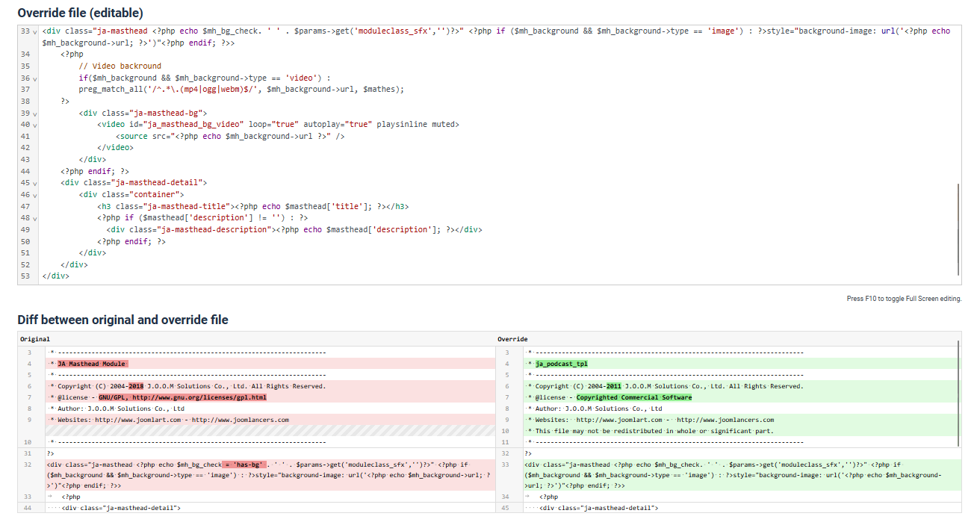Screen dimensions: 980x528
Task: Click the highlighted 'JA Masthead Module' removed text
Action: [93, 364]
